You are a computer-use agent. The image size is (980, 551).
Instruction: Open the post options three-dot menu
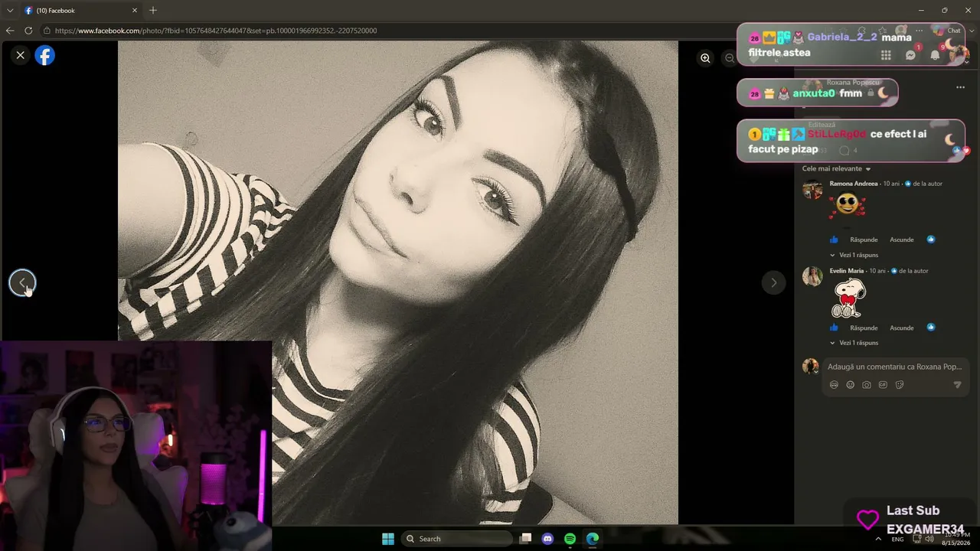[960, 87]
